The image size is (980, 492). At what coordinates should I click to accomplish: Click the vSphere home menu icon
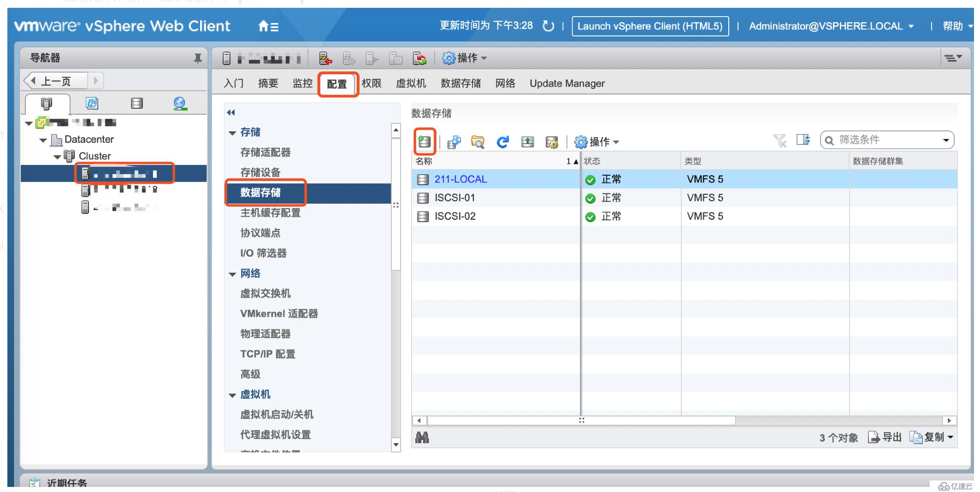pyautogui.click(x=268, y=26)
